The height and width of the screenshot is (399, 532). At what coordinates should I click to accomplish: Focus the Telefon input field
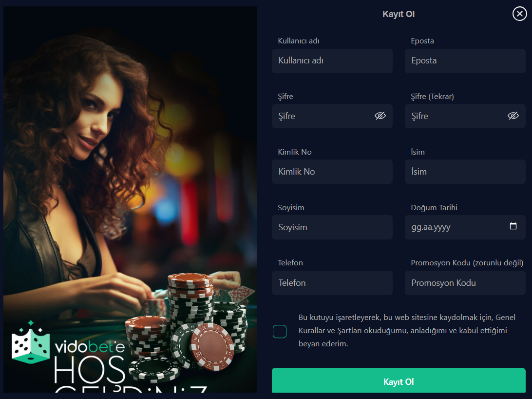point(332,283)
